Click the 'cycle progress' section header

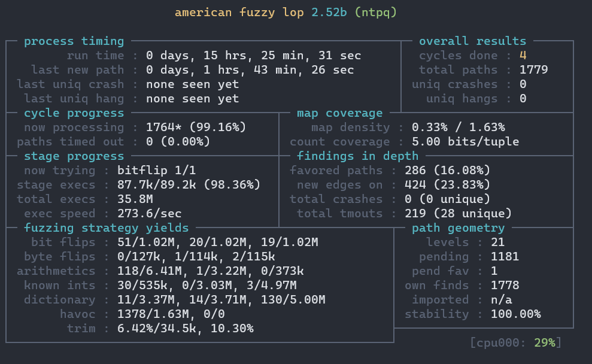pos(74,113)
